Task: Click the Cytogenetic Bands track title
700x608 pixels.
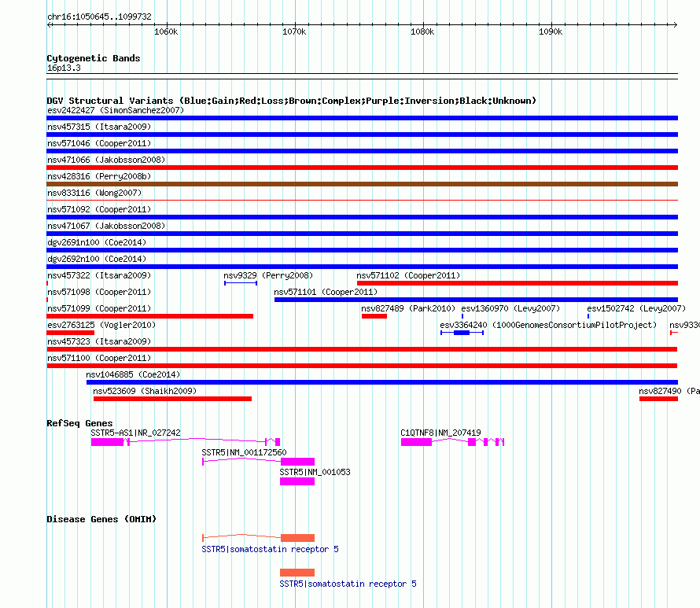Action: 94,58
